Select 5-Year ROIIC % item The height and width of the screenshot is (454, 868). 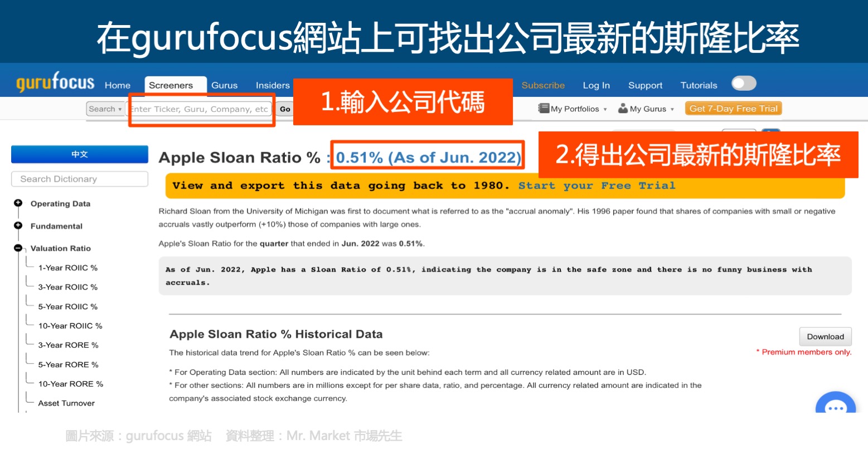(x=67, y=307)
